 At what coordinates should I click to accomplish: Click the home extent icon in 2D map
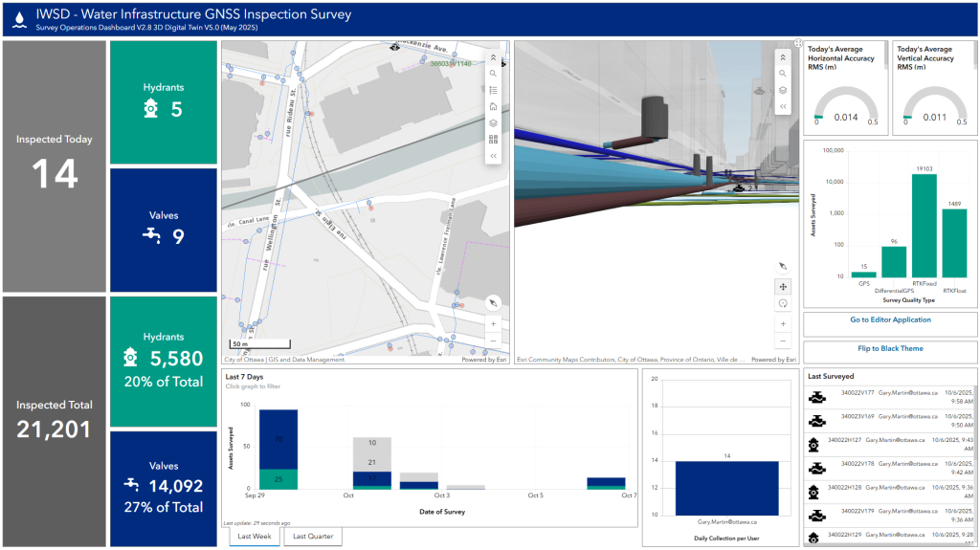493,106
